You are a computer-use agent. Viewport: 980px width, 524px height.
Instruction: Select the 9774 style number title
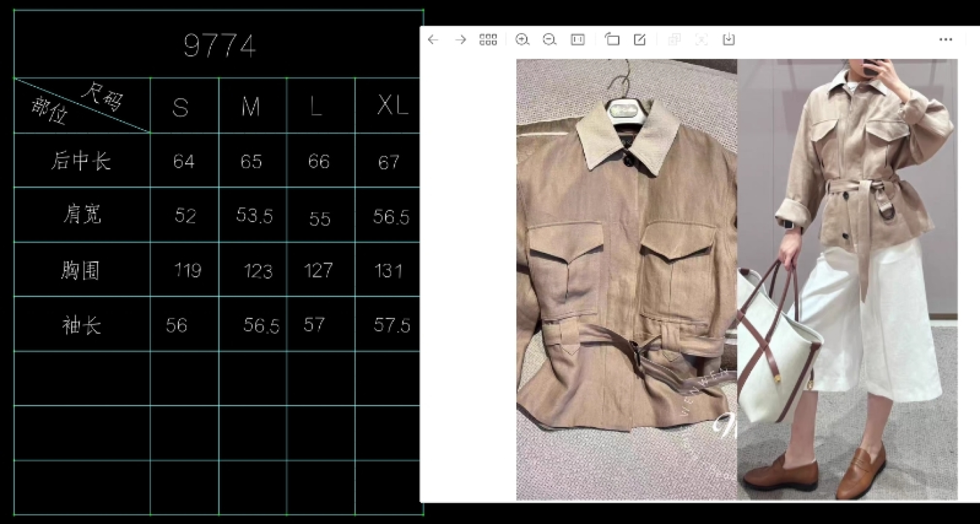(x=219, y=46)
